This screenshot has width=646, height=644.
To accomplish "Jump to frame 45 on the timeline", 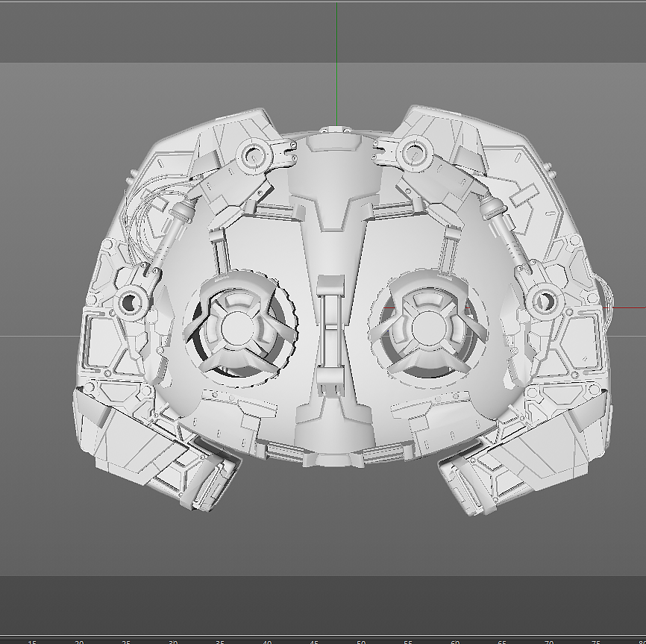I will [314, 642].
